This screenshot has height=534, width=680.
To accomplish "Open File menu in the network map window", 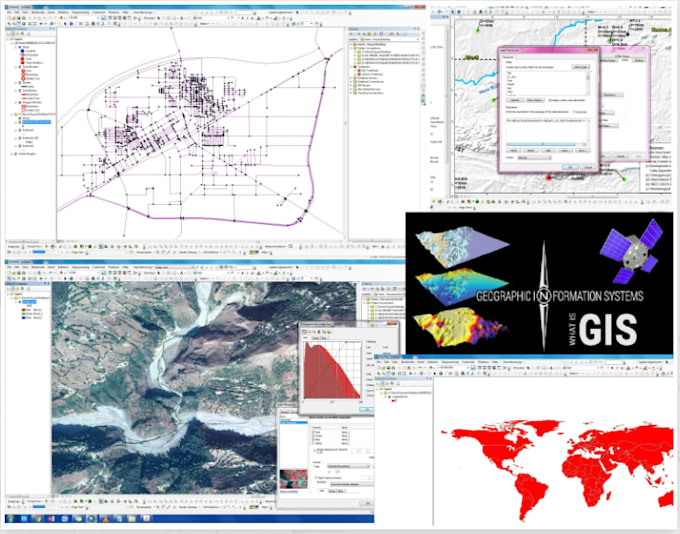I will click(10, 12).
